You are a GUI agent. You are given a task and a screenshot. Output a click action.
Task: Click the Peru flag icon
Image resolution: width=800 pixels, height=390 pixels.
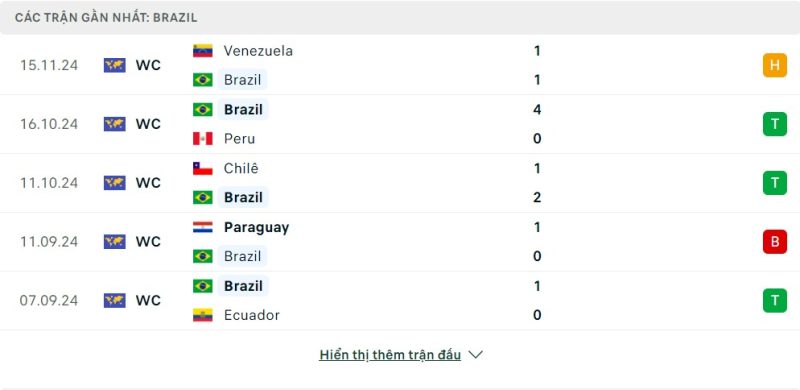pyautogui.click(x=203, y=139)
